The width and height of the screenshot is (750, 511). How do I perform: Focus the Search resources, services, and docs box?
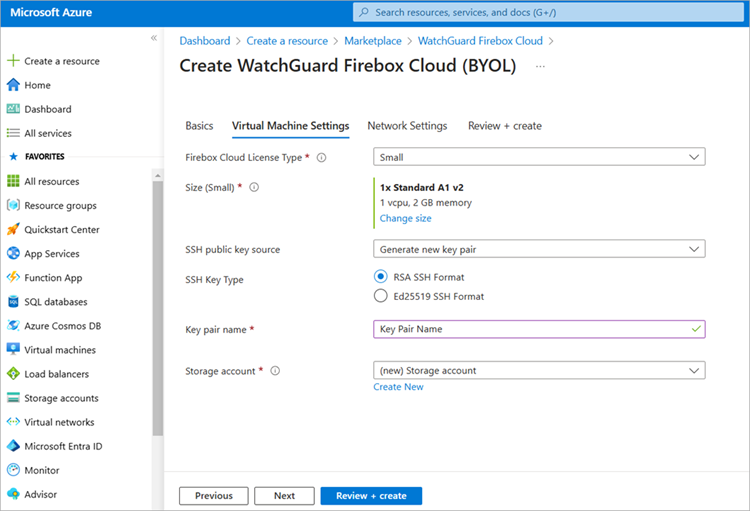548,12
